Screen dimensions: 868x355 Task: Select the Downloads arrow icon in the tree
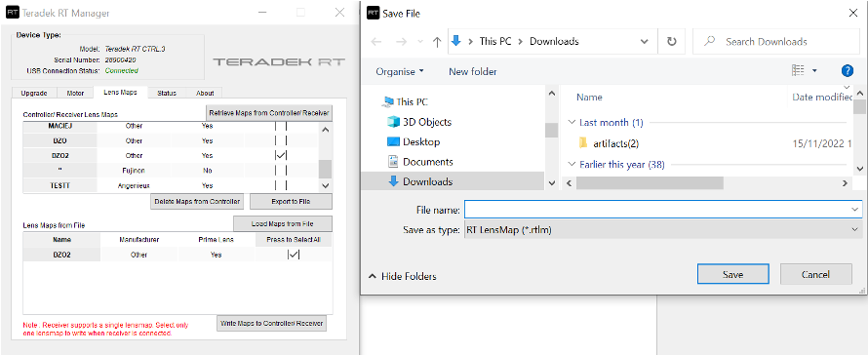[394, 181]
